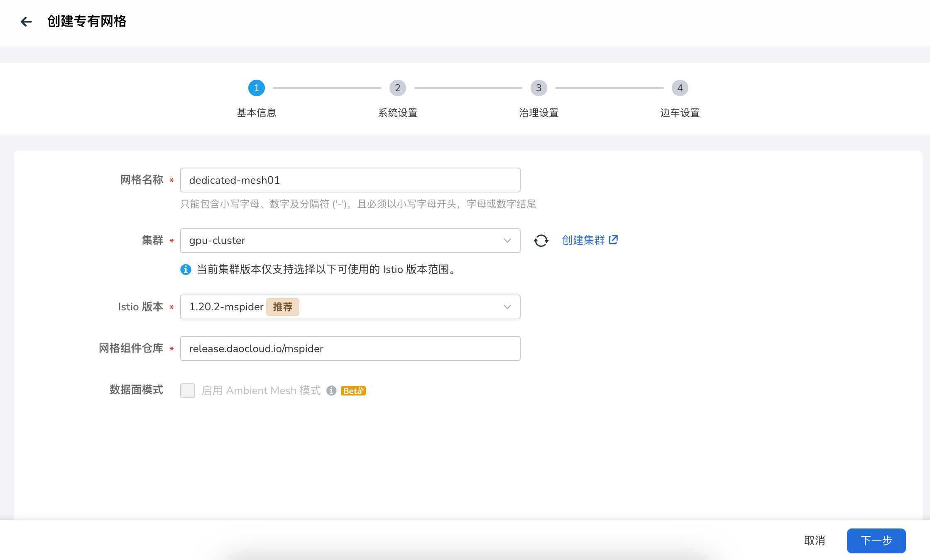Click the mesh name input field
The width and height of the screenshot is (930, 560).
[350, 180]
